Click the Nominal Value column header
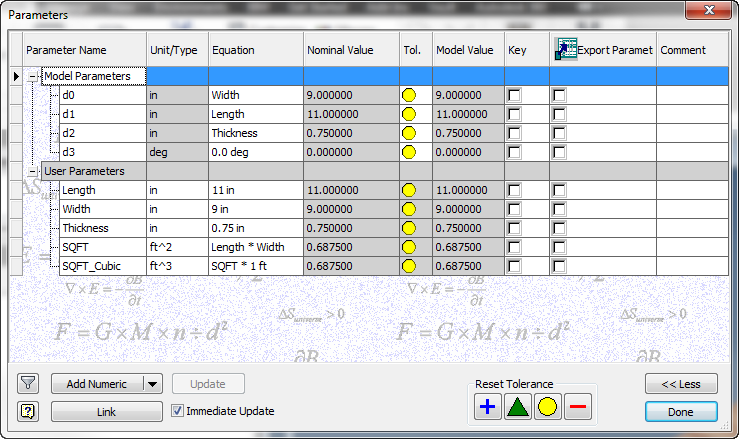Screen dimensions: 739x439 [352, 50]
